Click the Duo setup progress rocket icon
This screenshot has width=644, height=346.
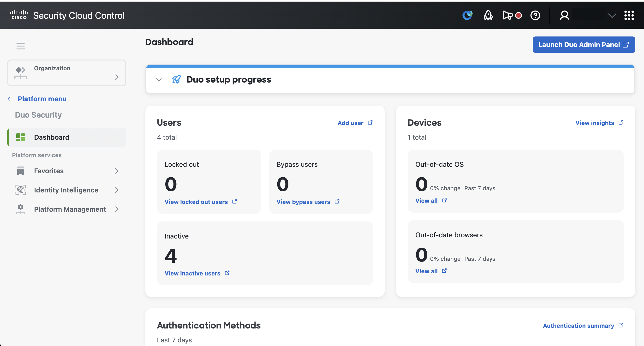click(176, 79)
